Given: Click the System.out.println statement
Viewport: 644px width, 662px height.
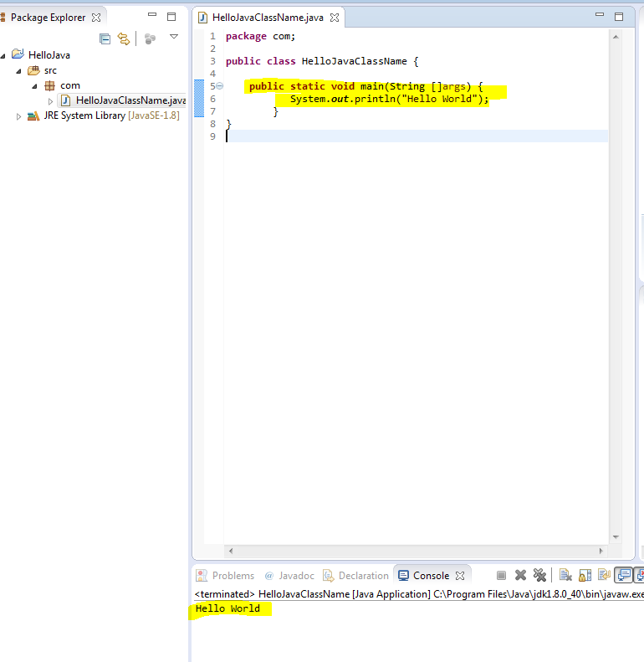Looking at the screenshot, I should coord(389,99).
